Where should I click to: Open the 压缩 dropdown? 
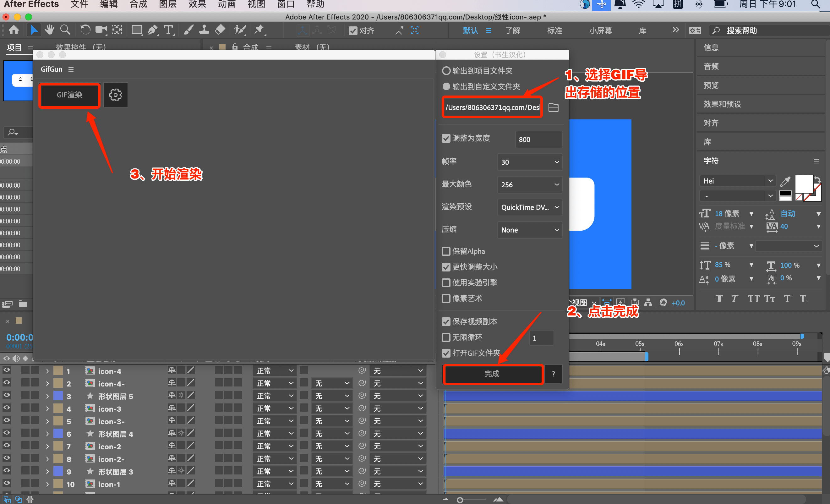coord(530,230)
